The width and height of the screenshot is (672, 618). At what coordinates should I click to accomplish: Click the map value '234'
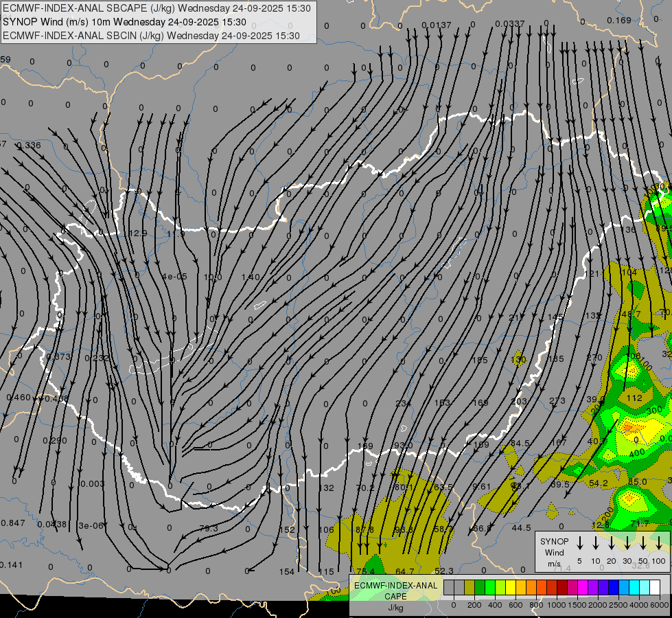pyautogui.click(x=404, y=404)
